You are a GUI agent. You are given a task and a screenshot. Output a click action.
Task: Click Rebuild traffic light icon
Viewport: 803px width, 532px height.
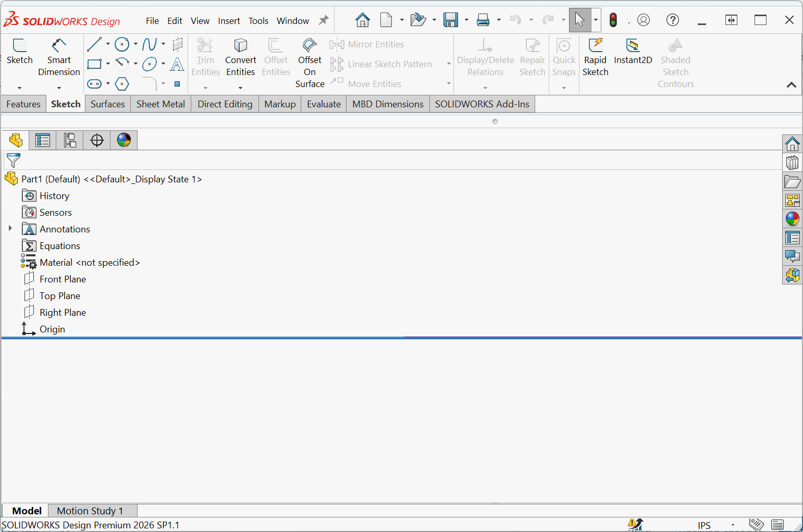(613, 20)
